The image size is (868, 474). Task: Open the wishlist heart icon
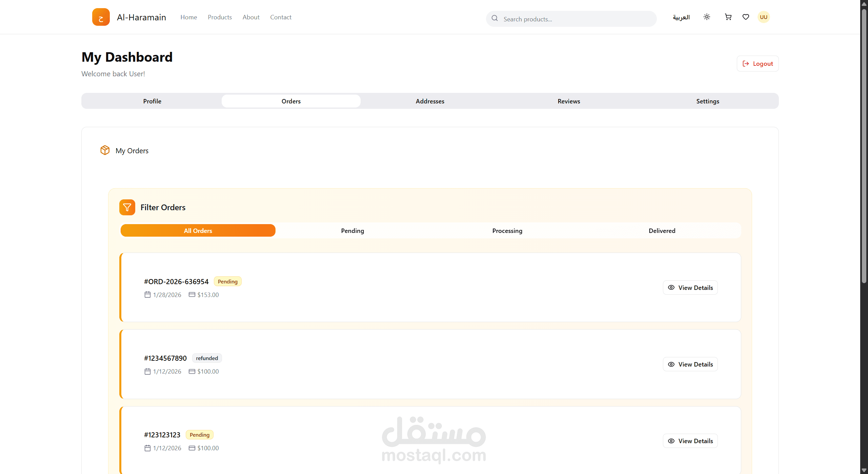point(746,17)
